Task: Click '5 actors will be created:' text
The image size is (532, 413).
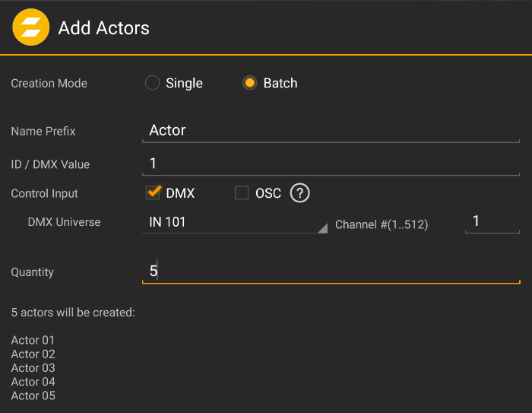Action: 73,313
